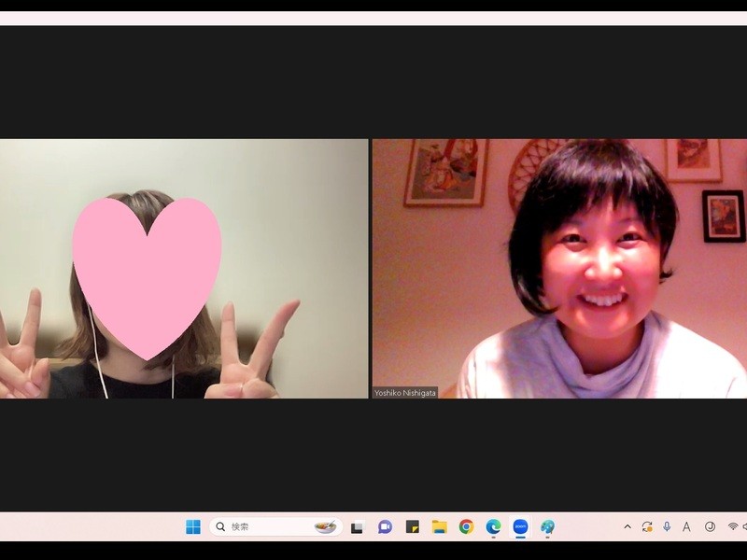Launch Google Chrome from the taskbar
The image size is (747, 560).
tap(466, 526)
